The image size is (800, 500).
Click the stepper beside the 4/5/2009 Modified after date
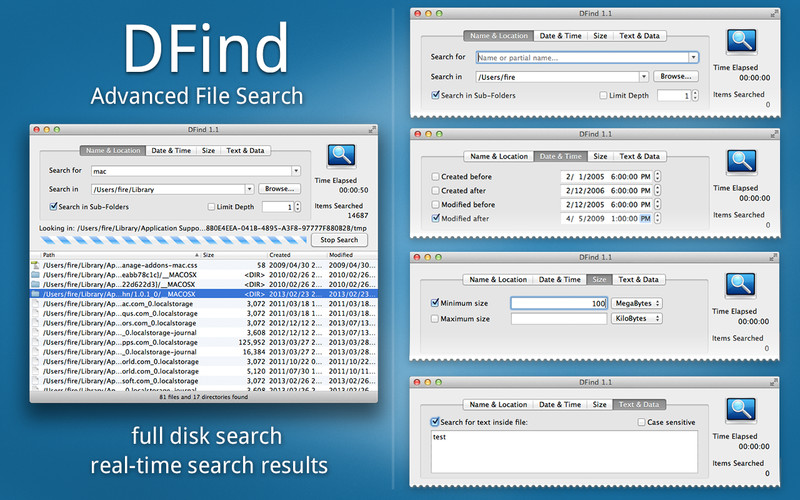(658, 218)
